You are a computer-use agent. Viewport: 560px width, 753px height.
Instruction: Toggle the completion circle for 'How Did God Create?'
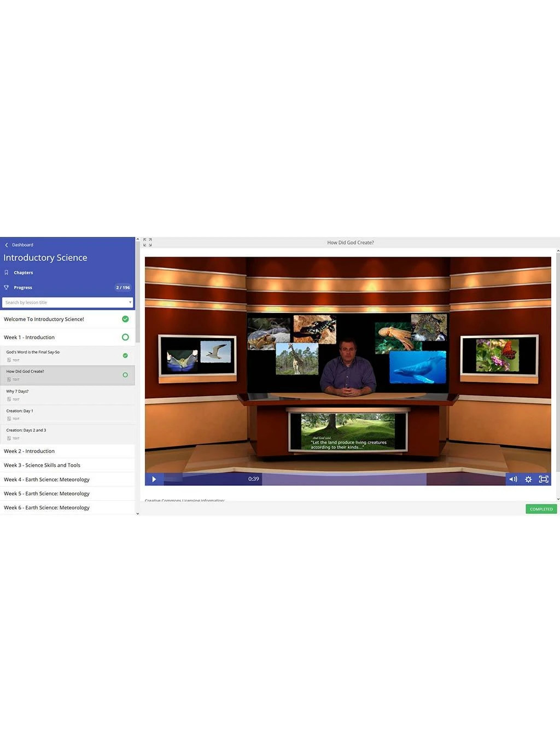(125, 375)
